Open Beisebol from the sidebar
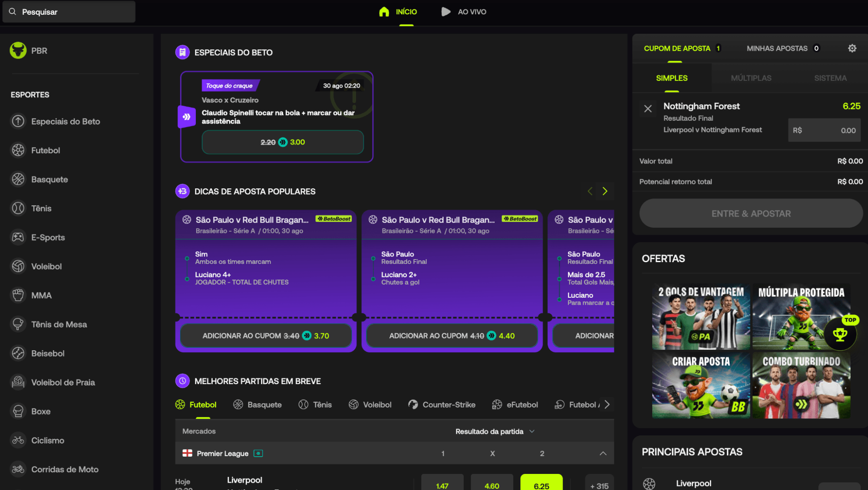The image size is (868, 490). (37, 353)
